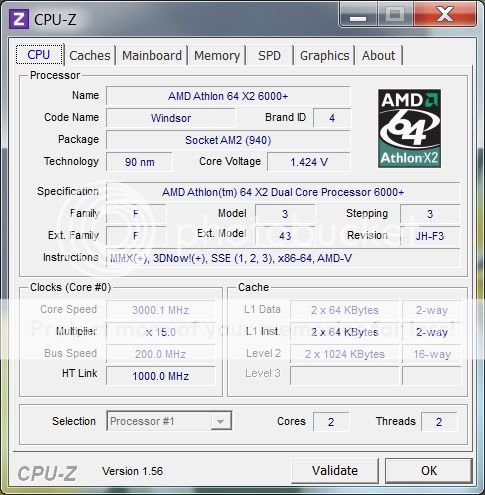This screenshot has height=495, width=485.
Task: Click the Specification Dual Core Processor 6000+ field
Action: tap(283, 192)
